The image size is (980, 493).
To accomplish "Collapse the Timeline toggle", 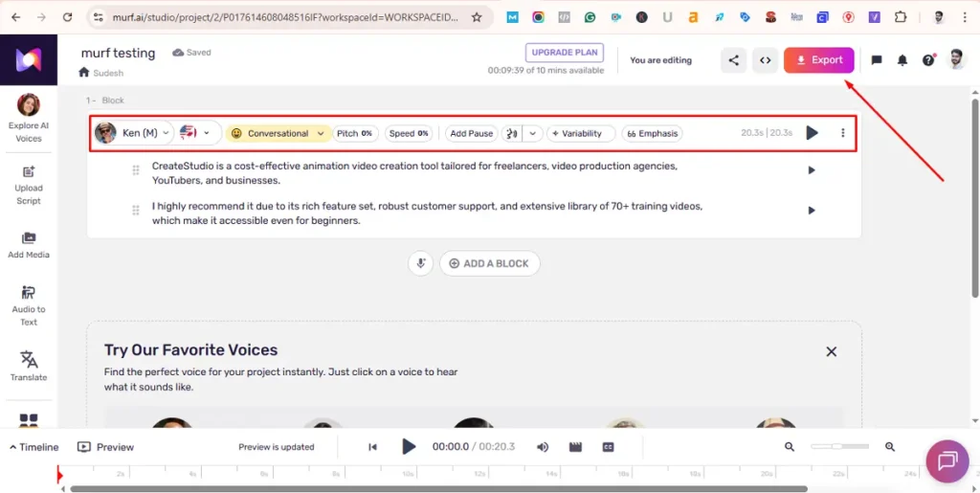I will point(33,447).
